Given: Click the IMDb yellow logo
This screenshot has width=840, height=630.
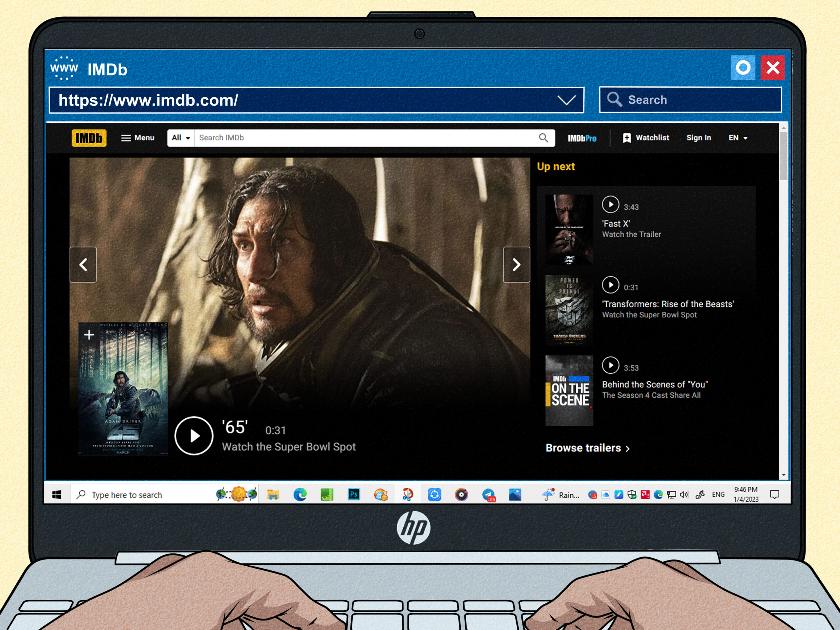Looking at the screenshot, I should click(89, 138).
